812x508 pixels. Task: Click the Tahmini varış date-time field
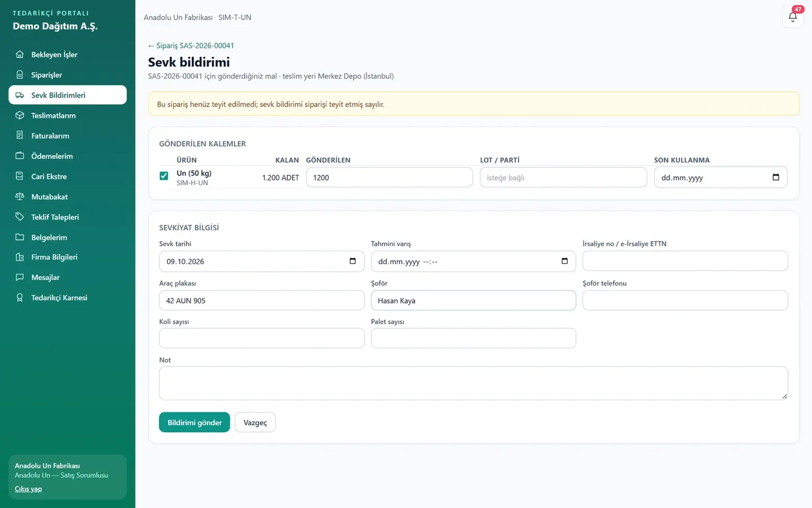[474, 261]
